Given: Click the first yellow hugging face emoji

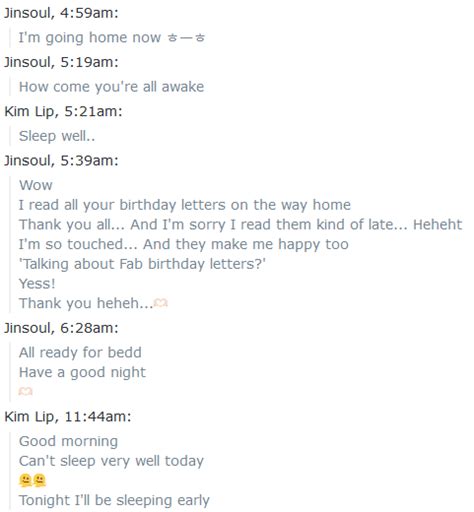Looking at the screenshot, I should pyautogui.click(x=25, y=481).
